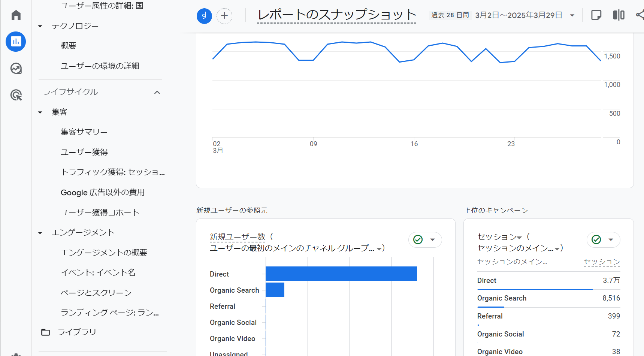This screenshot has width=644, height=356.
Task: Collapse the ライフサイクル section chevron
Action: (x=157, y=92)
